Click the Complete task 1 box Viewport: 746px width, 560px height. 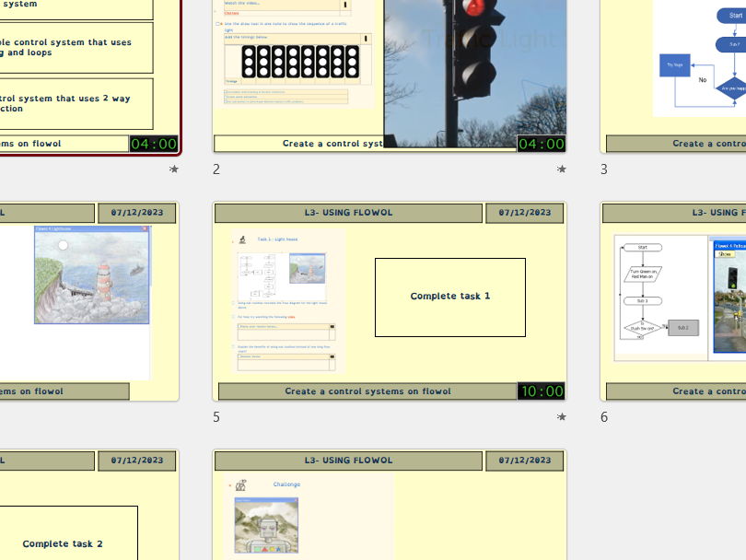(x=450, y=296)
